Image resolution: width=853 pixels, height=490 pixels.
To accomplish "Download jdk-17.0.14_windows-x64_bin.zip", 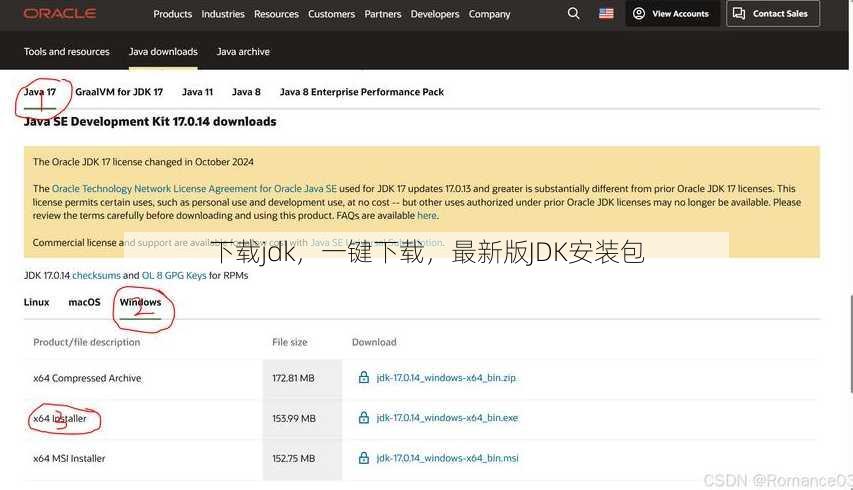I will (x=446, y=377).
